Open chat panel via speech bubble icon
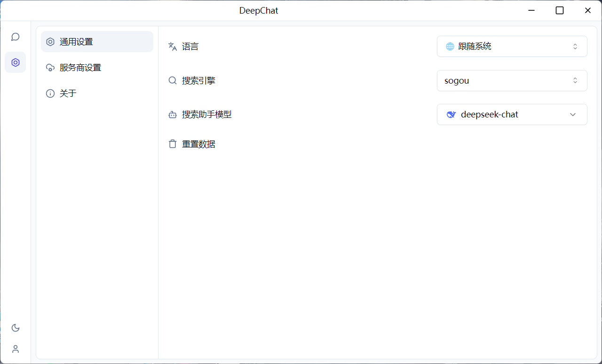 point(15,37)
